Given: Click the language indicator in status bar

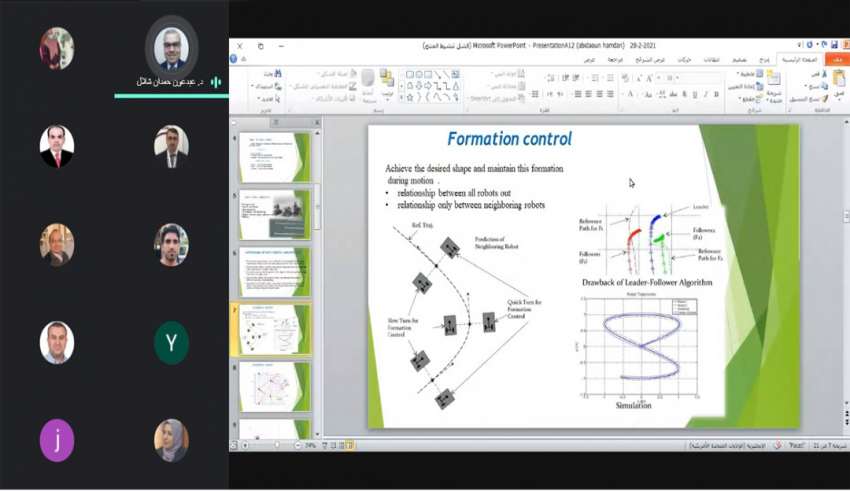Looking at the screenshot, I should (728, 445).
